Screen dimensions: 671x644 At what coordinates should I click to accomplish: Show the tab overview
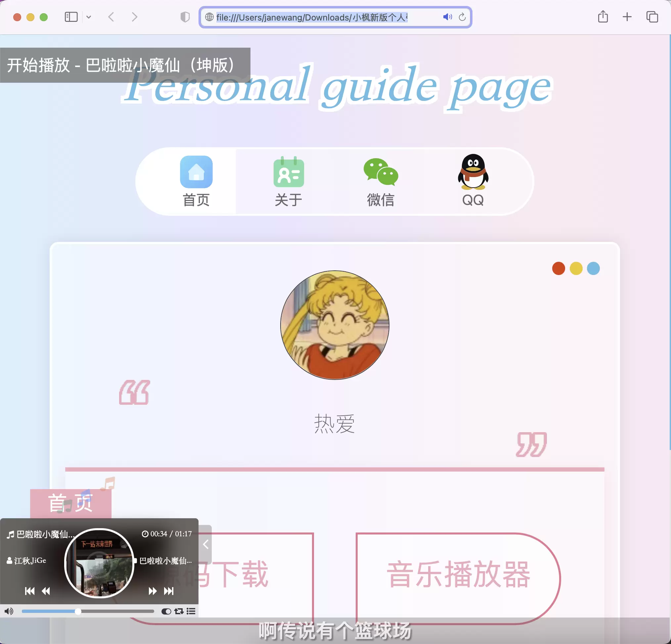click(652, 17)
